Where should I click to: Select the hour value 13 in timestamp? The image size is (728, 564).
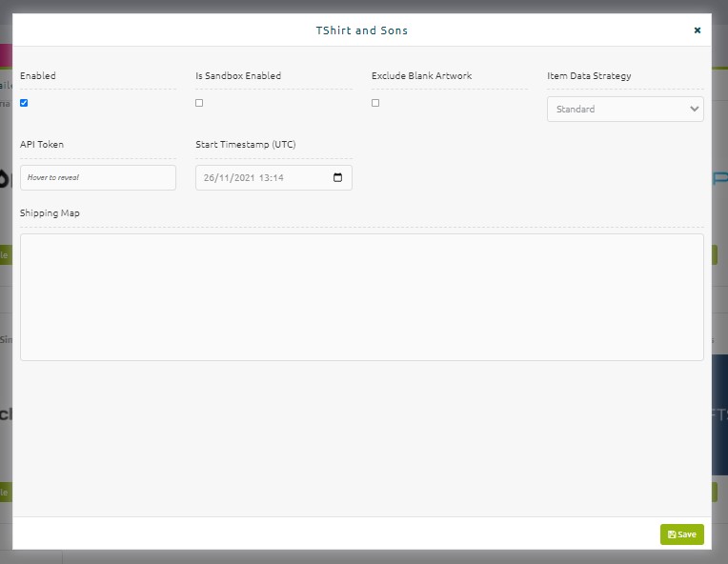pyautogui.click(x=264, y=178)
